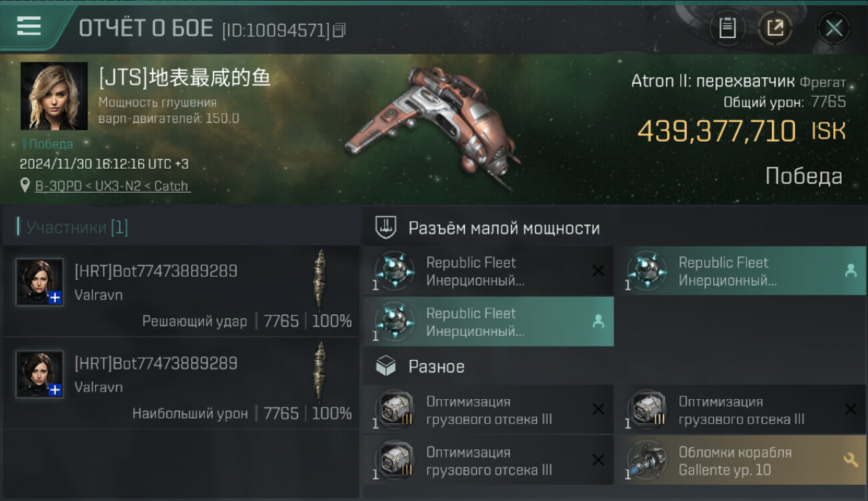The image size is (868, 501).
Task: Select the Участники participants tab
Action: click(77, 227)
